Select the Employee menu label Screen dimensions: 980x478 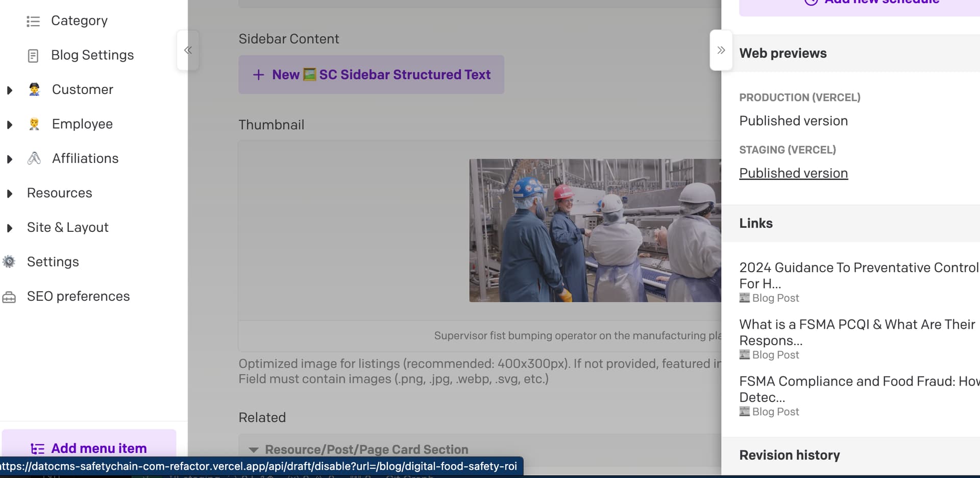pos(82,124)
